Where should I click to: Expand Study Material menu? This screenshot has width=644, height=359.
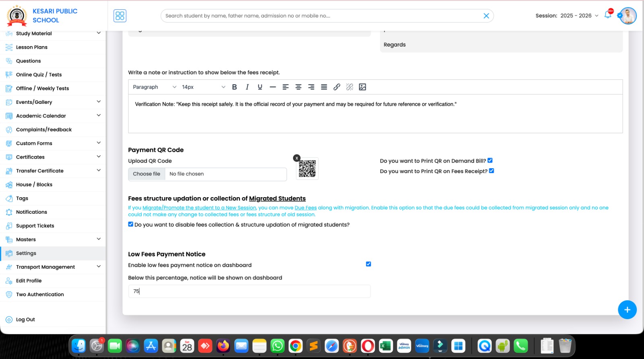(x=53, y=33)
